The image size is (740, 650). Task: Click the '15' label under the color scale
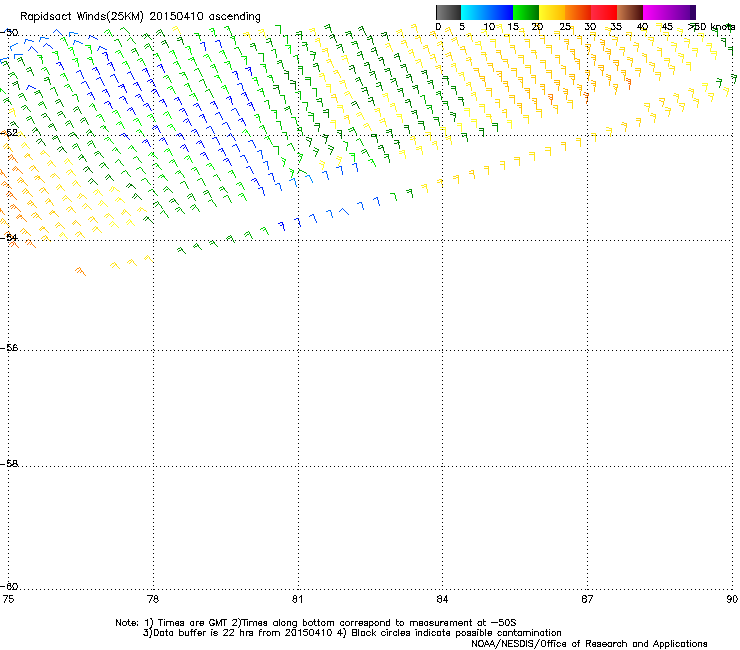pos(513,27)
